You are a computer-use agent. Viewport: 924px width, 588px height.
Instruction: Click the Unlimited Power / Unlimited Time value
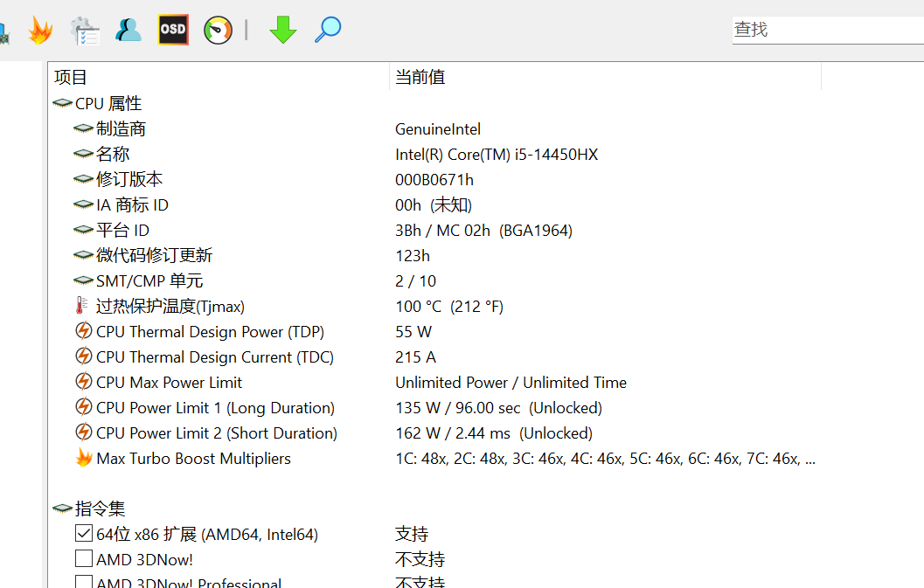point(511,383)
